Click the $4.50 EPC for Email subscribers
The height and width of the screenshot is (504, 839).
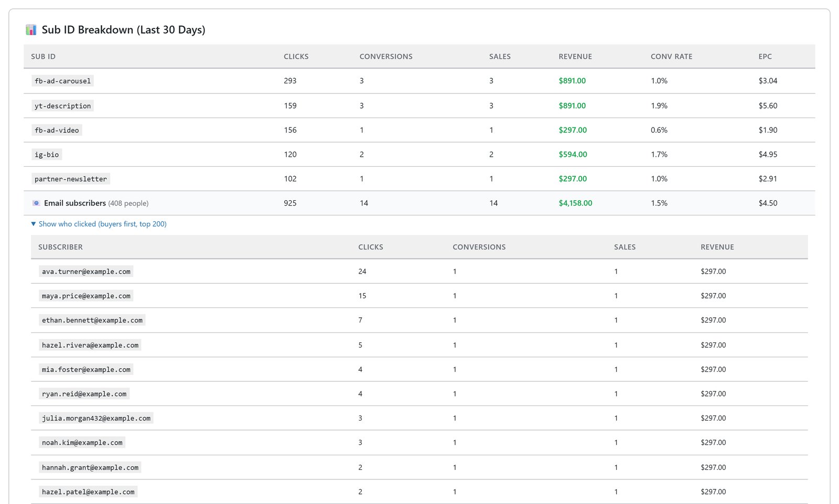click(768, 203)
